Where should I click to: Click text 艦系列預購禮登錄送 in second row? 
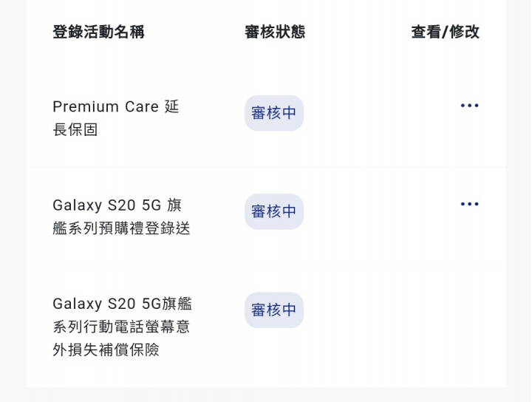(x=121, y=228)
